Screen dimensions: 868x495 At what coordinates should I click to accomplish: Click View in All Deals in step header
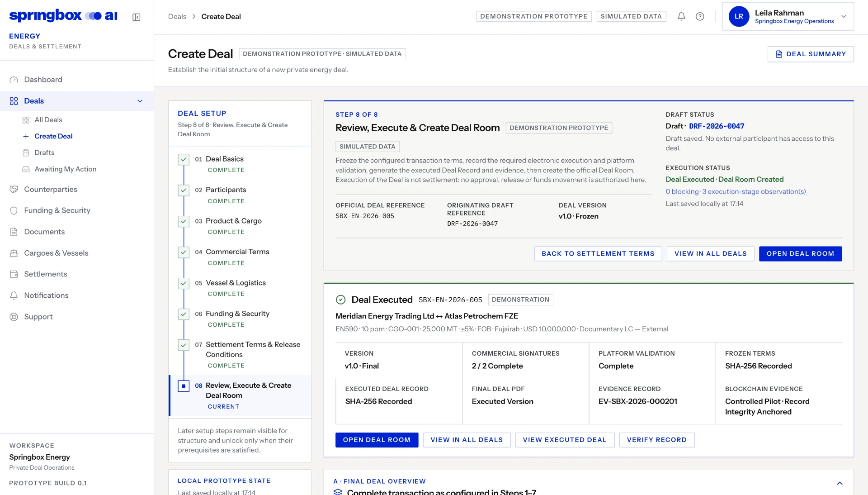coord(710,254)
